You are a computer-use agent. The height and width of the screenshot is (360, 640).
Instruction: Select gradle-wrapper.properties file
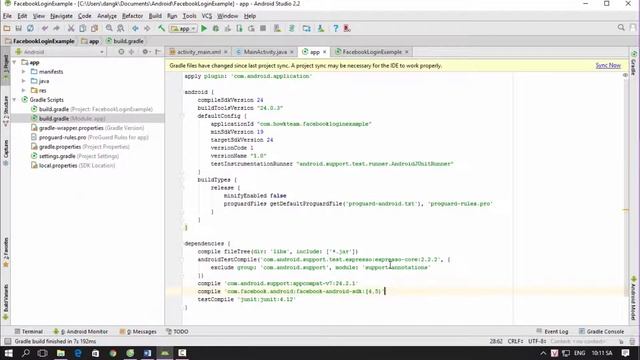(x=87, y=128)
